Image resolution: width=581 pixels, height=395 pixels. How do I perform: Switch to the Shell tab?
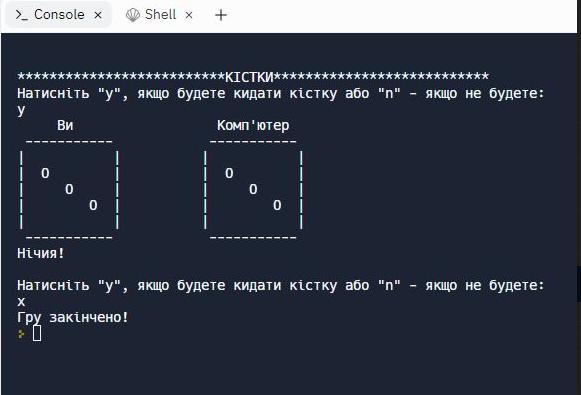159,15
